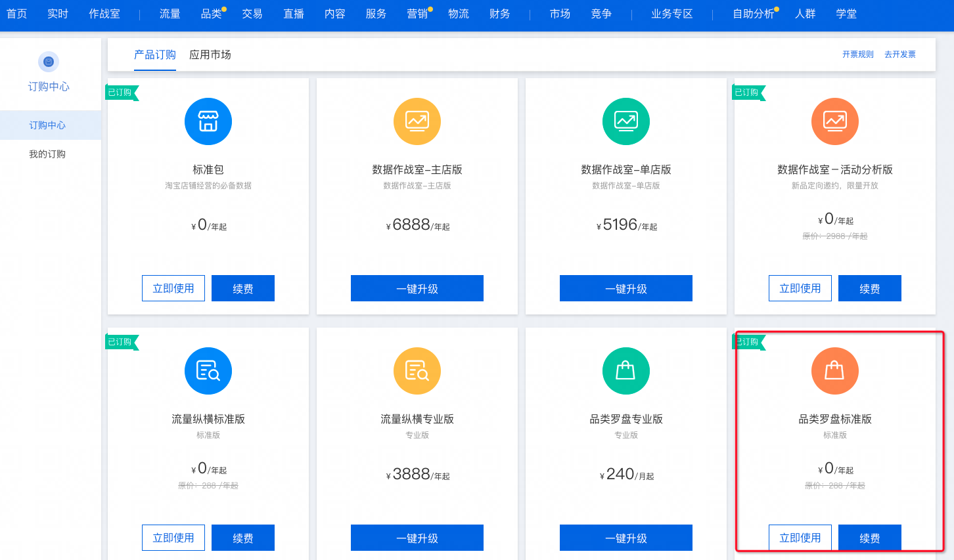Open 业务专区 in top navigation

[672, 14]
